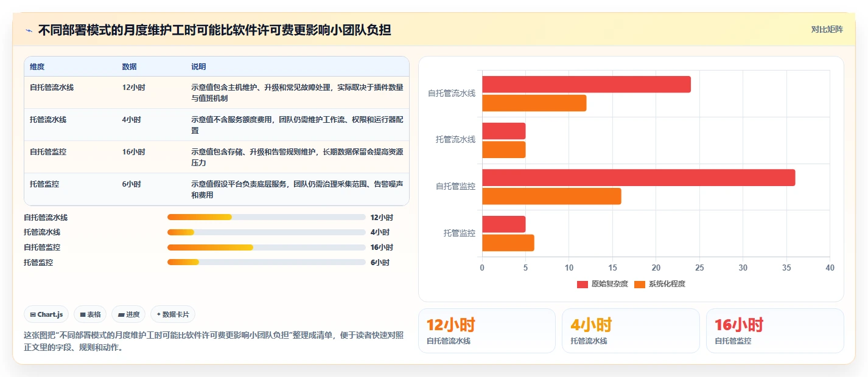Click the orange bar for 自托管监控 in the chart
The image size is (868, 377).
point(551,196)
